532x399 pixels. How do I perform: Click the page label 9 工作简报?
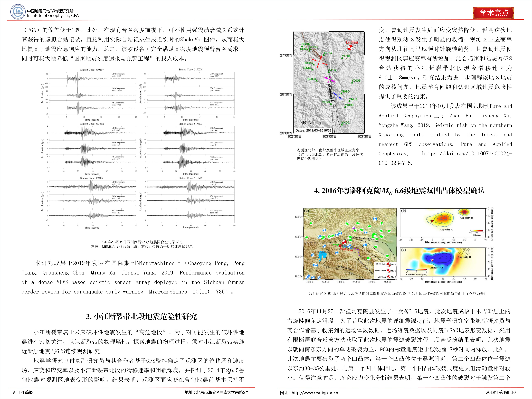point(23,392)
